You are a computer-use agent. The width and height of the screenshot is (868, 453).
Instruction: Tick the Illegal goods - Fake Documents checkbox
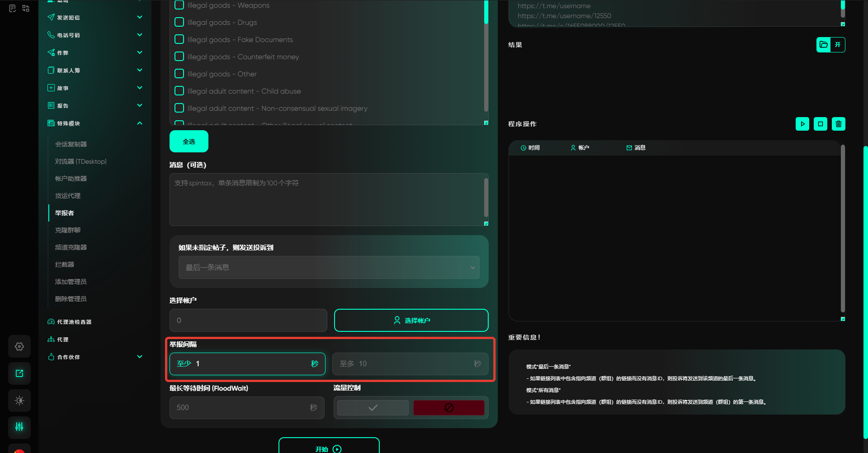click(179, 39)
